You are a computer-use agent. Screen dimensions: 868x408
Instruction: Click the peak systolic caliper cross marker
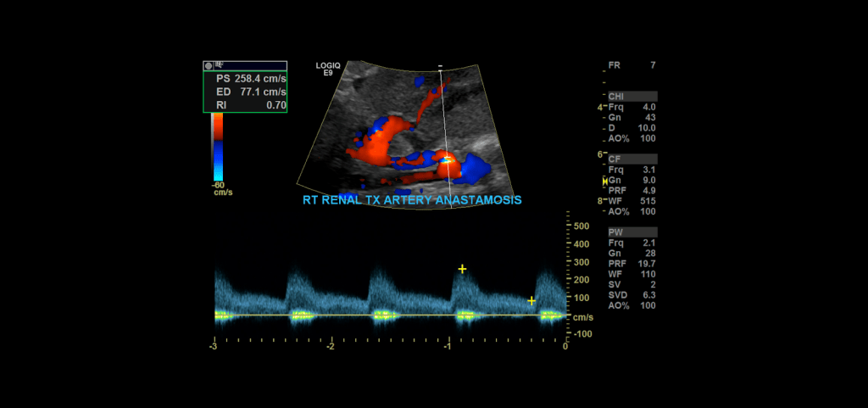click(462, 269)
